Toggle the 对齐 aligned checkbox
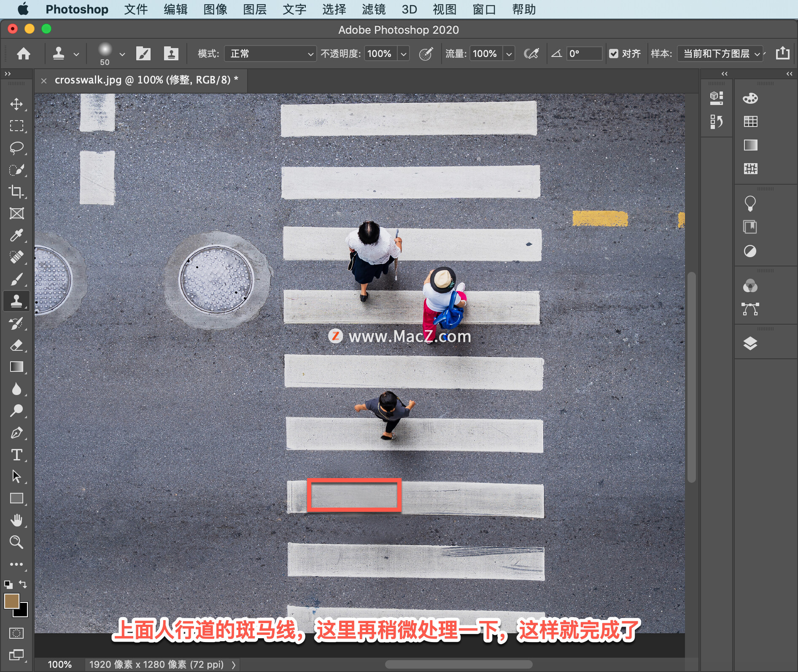This screenshot has height=672, width=798. [x=614, y=54]
